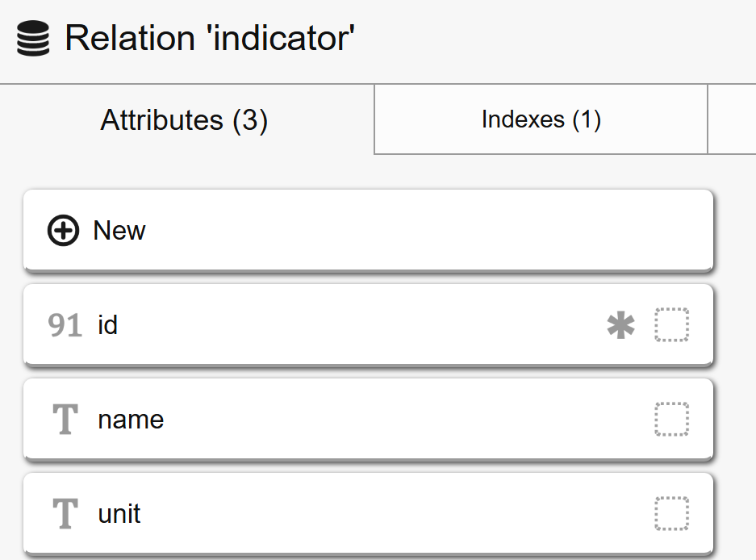Click the asterisk key marker on id
756x560 pixels.
coord(620,325)
